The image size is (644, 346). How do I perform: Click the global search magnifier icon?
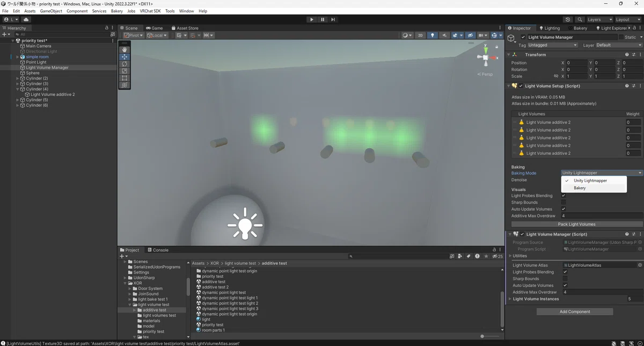579,19
